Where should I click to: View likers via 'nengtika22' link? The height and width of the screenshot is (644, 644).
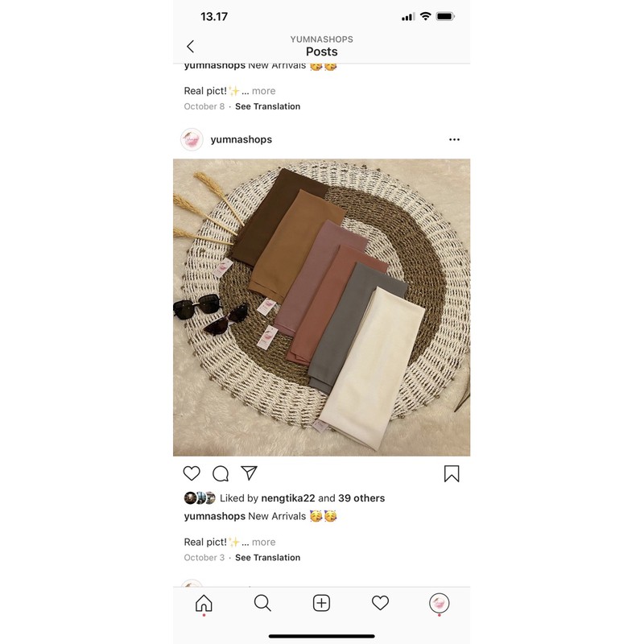click(x=288, y=498)
